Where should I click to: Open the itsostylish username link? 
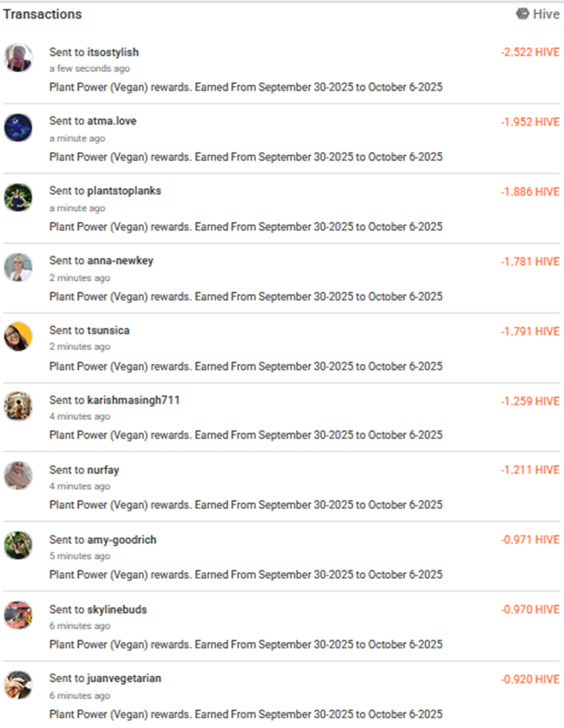point(113,52)
